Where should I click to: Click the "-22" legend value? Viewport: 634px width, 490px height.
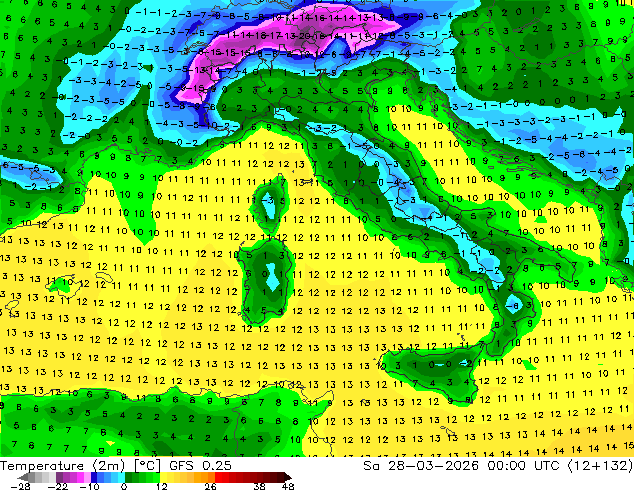coord(58,486)
